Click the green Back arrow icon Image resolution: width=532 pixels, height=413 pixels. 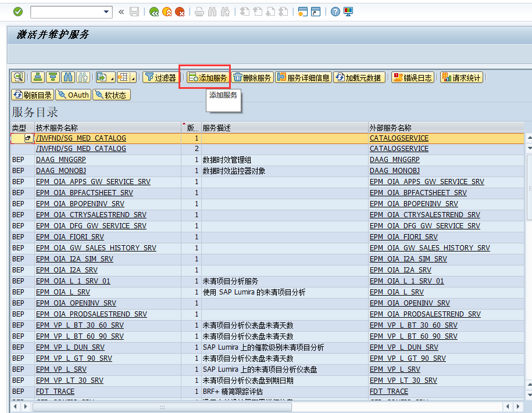[154, 12]
